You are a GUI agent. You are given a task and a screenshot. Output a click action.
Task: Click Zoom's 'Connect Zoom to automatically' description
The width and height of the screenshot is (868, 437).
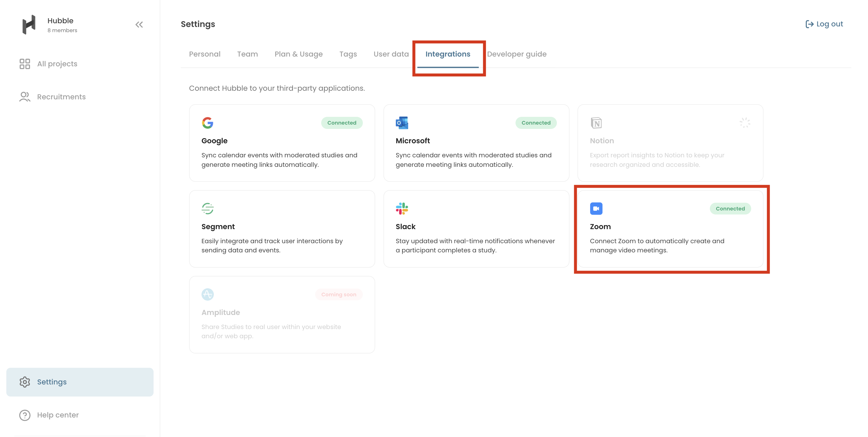point(657,245)
